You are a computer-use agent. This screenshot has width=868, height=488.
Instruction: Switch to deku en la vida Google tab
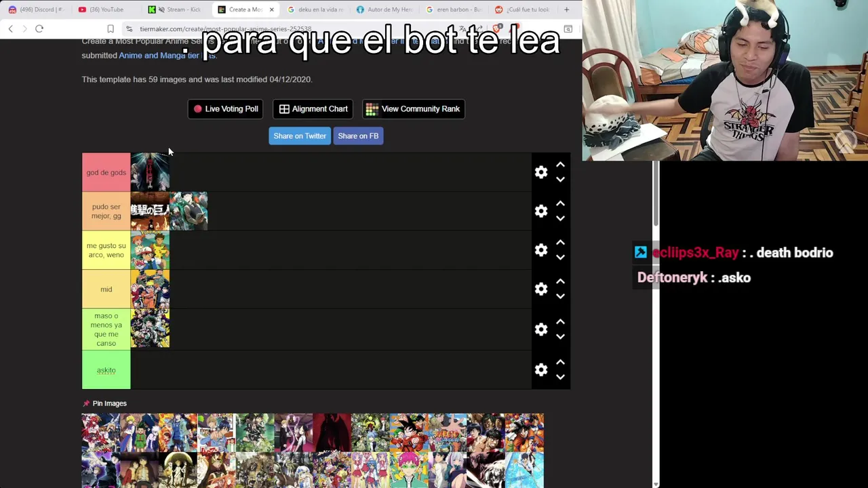[x=315, y=9]
